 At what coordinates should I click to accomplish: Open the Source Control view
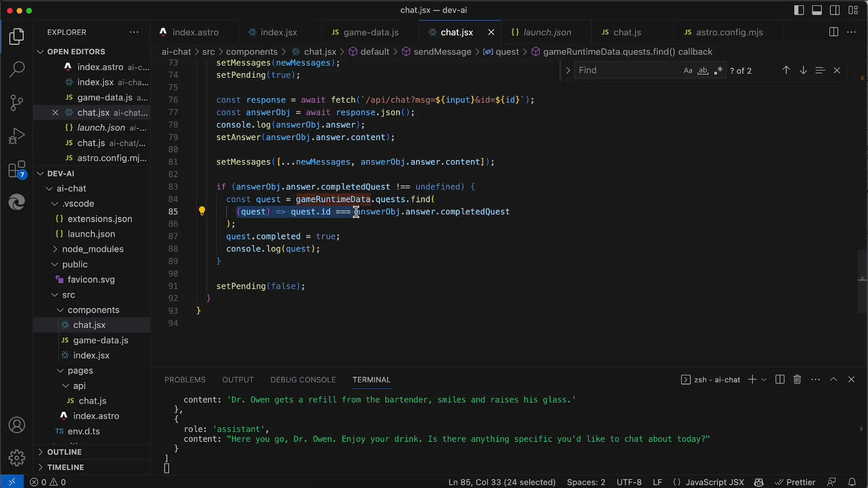[17, 103]
